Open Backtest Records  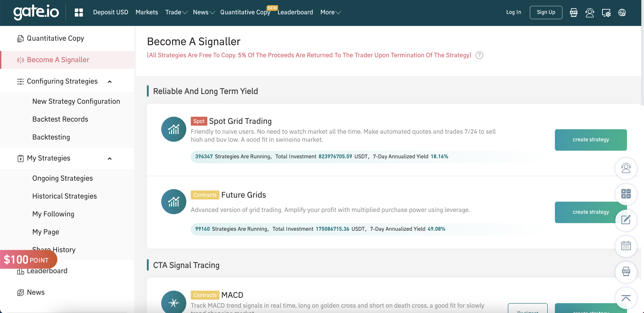(x=60, y=119)
